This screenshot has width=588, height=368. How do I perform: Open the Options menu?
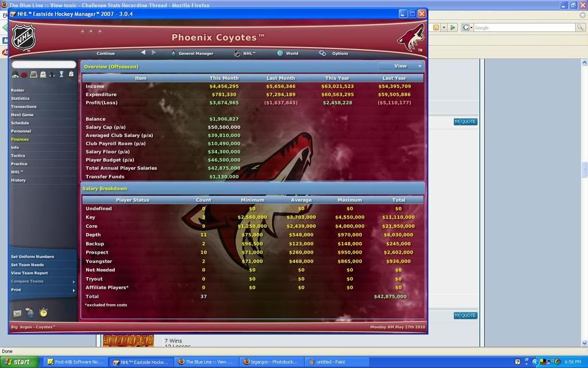(x=334, y=53)
